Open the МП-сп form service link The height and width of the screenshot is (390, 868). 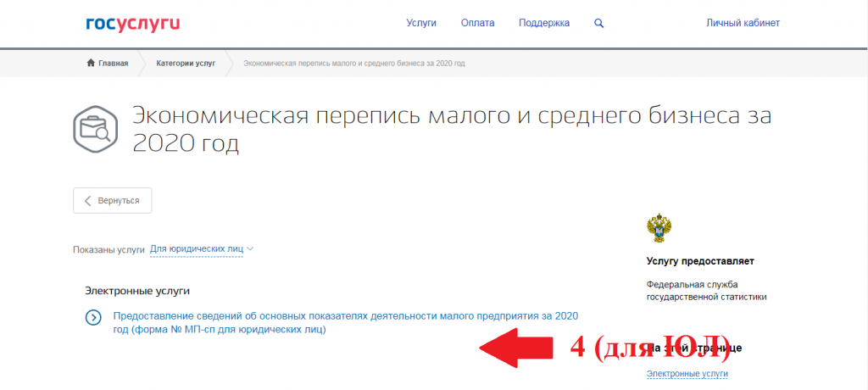pos(346,323)
